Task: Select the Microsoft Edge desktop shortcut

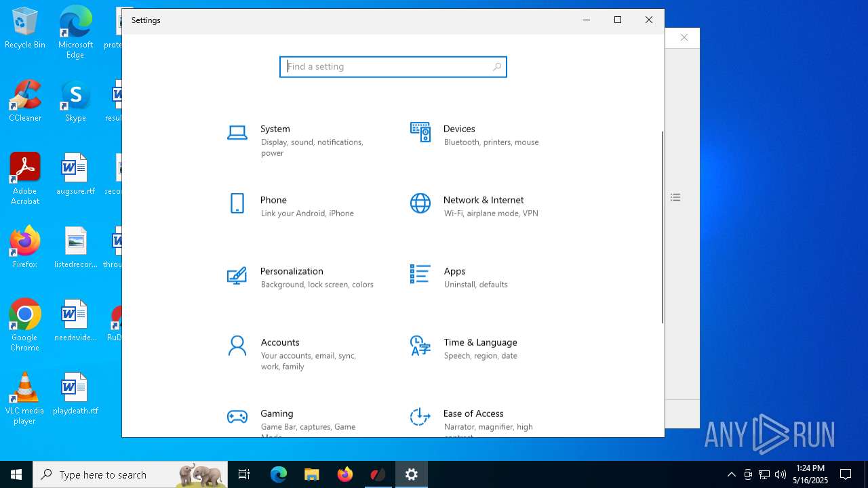Action: (x=75, y=33)
